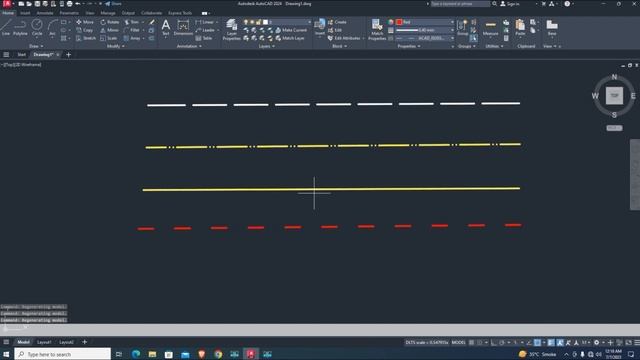Expand the Modify panel
This screenshot has width=640, height=360.
click(x=116, y=46)
